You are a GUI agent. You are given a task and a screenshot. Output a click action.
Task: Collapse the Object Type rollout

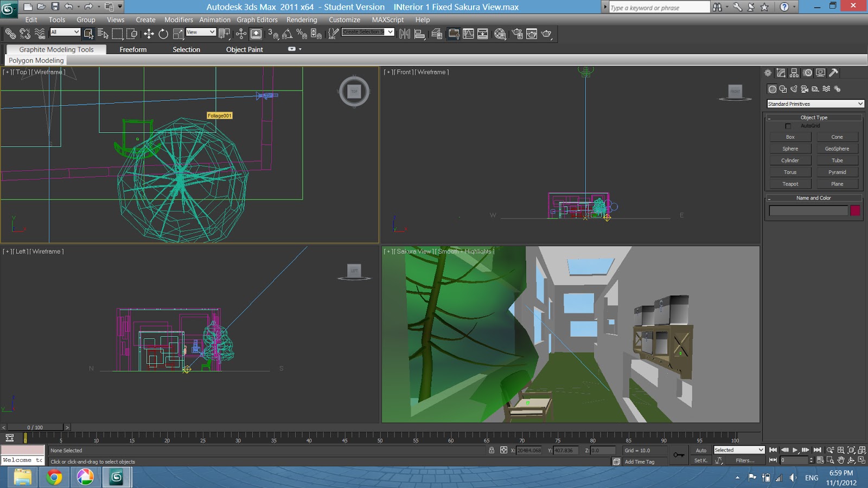(x=814, y=117)
